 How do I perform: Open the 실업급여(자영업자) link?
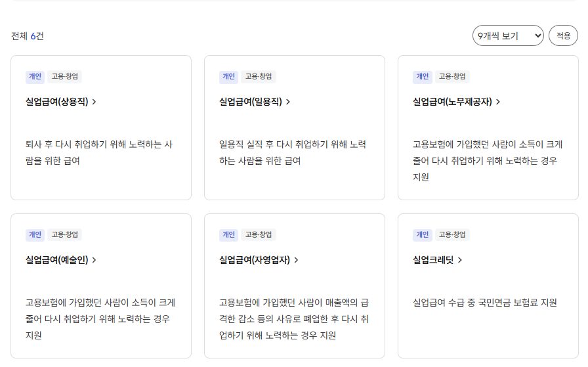tap(254, 260)
